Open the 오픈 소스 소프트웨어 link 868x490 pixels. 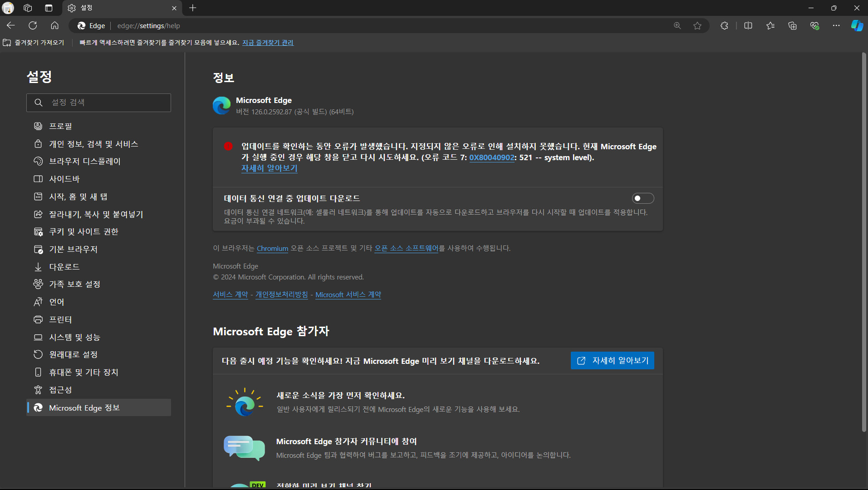[406, 248]
